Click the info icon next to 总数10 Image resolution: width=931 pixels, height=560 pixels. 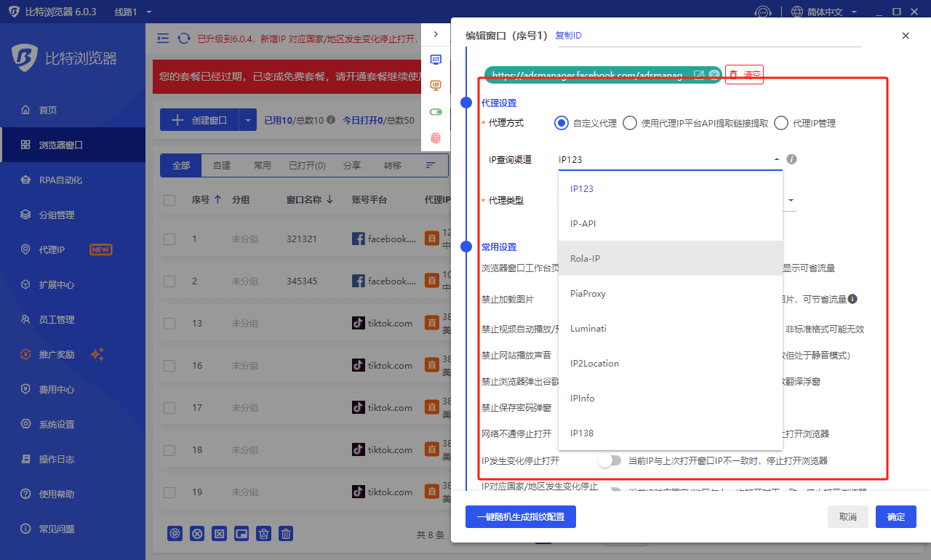click(x=331, y=120)
